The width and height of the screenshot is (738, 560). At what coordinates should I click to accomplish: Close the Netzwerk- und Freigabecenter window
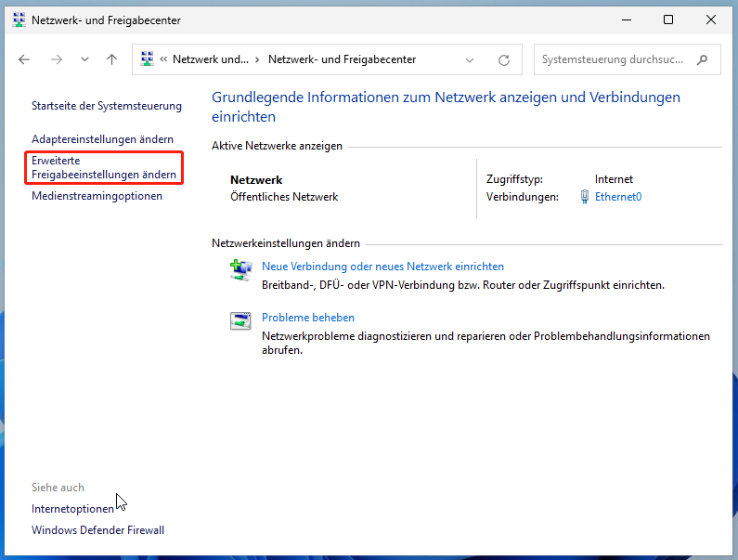(711, 20)
